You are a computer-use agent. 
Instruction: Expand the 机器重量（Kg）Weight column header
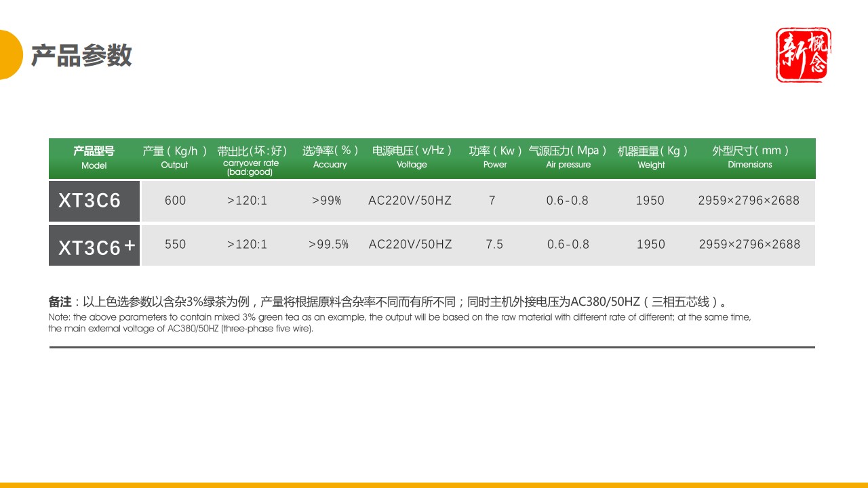650,158
